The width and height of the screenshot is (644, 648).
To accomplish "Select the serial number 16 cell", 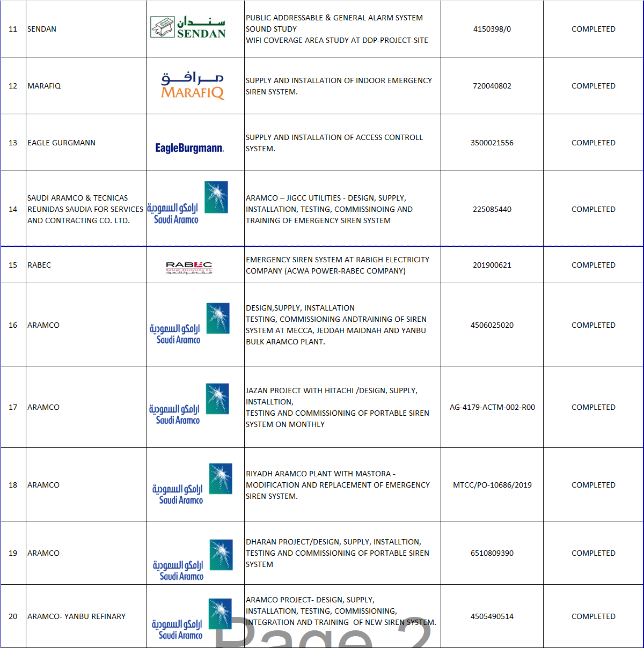I will [x=13, y=325].
